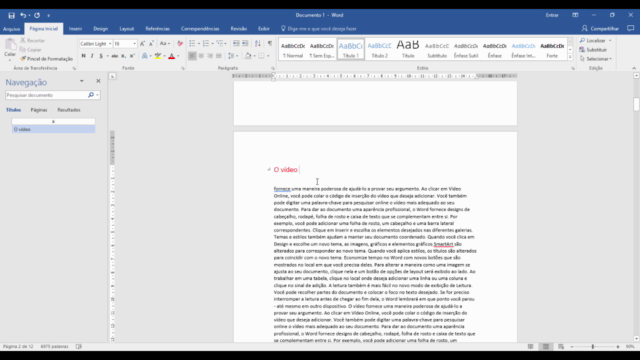This screenshot has height=360, width=640.
Task: Apply the Título 1 style
Action: point(351,49)
